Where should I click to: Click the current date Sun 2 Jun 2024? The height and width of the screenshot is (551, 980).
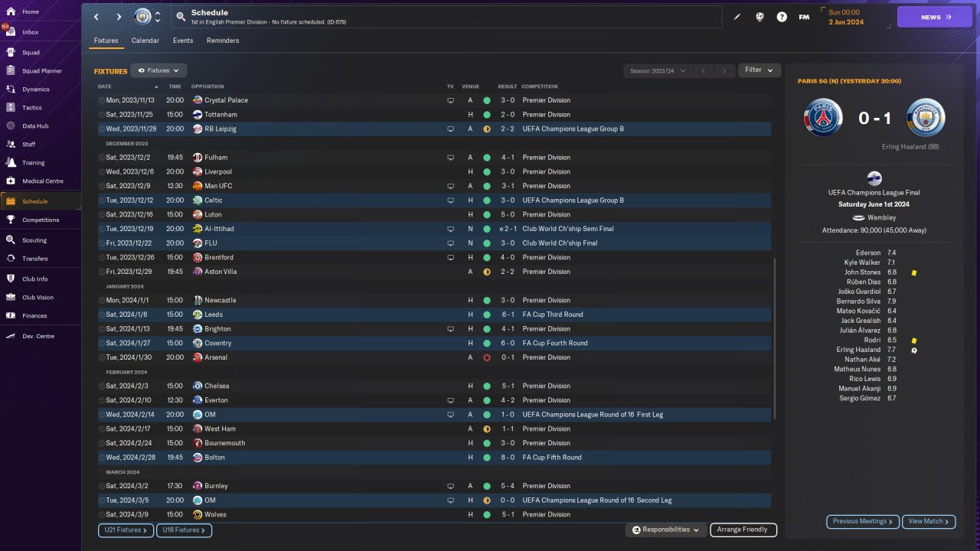click(x=846, y=17)
